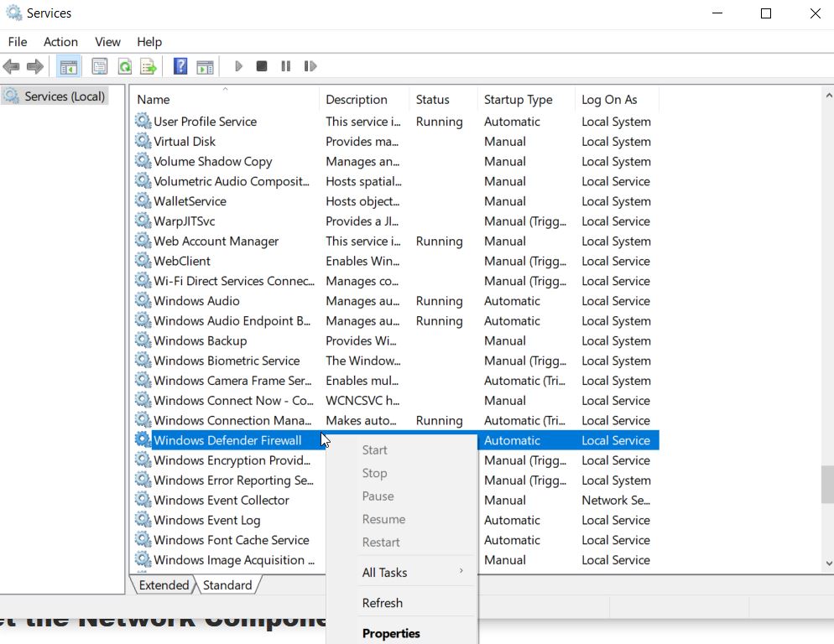Select Windows Encryption Provider row
This screenshot has width=834, height=644.
coord(232,460)
